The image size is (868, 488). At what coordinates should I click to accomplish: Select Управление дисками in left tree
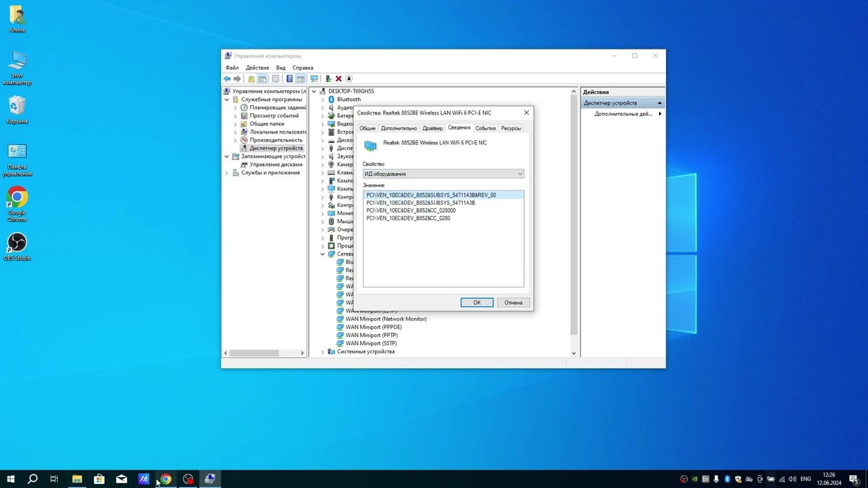tap(276, 164)
